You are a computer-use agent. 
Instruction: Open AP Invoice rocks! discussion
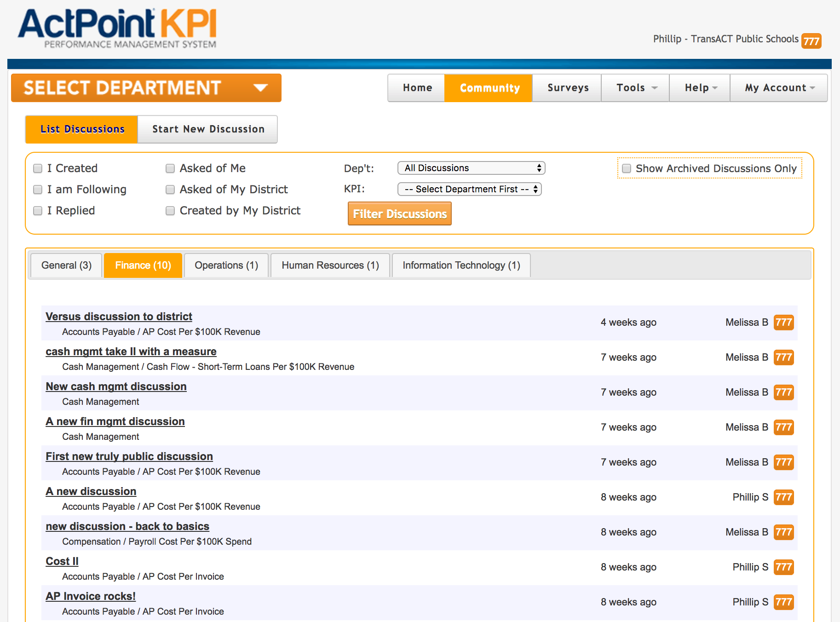[x=91, y=596]
